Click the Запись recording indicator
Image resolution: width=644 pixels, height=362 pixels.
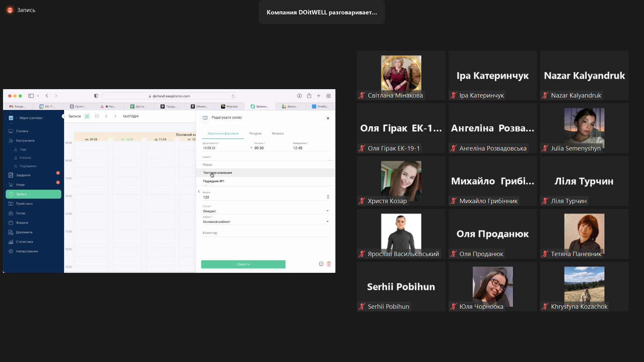(x=21, y=10)
